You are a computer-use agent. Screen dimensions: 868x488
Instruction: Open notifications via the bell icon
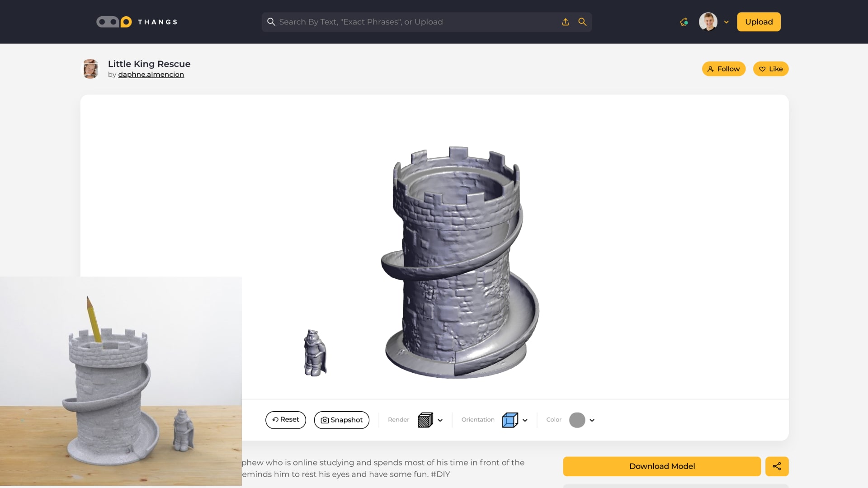(x=683, y=22)
